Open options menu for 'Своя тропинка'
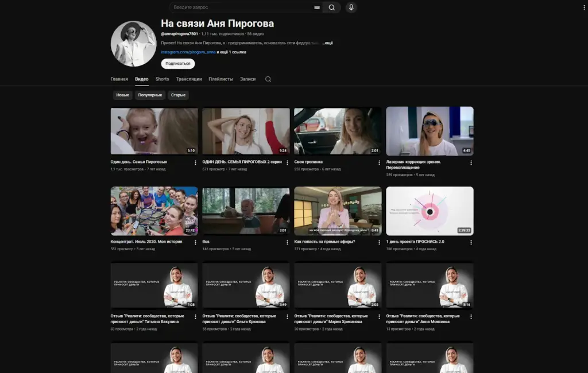The image size is (588, 373). (x=379, y=163)
